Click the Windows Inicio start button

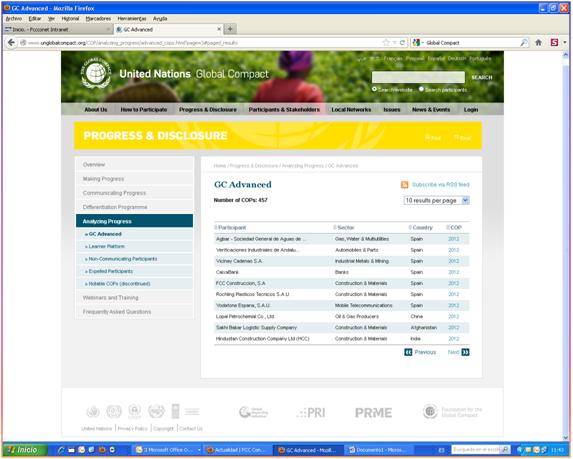pyautogui.click(x=24, y=450)
